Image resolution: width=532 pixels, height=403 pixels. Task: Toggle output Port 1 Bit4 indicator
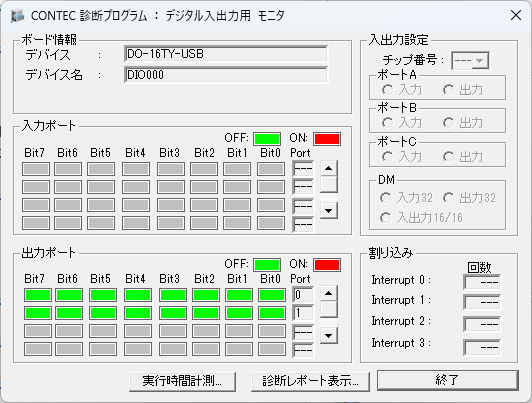click(x=137, y=313)
